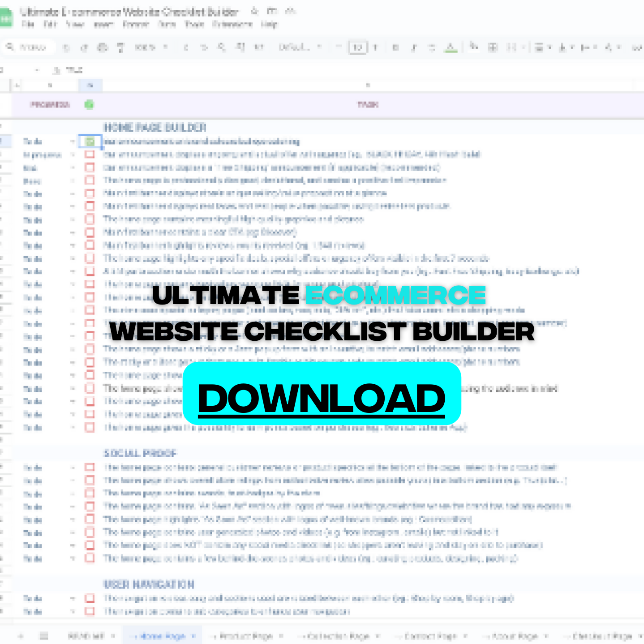The width and height of the screenshot is (644, 644).
Task: Open the first 'To do' status dropdown
Action: pos(74,142)
